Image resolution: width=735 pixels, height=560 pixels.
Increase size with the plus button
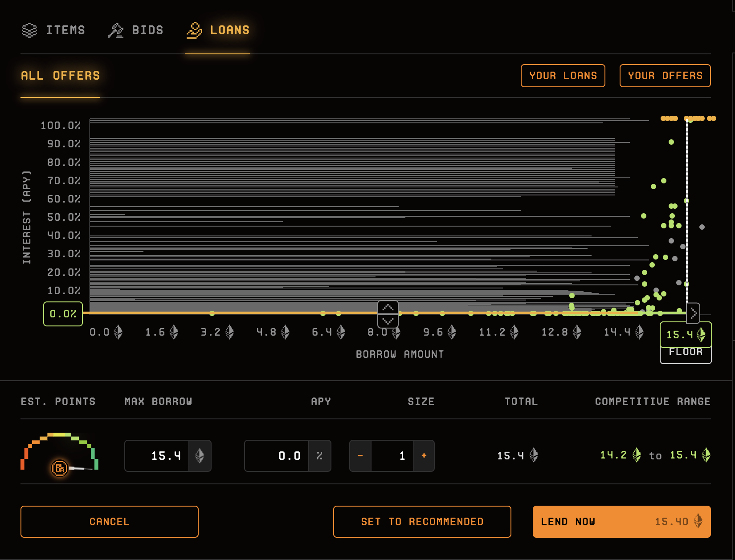(x=424, y=455)
